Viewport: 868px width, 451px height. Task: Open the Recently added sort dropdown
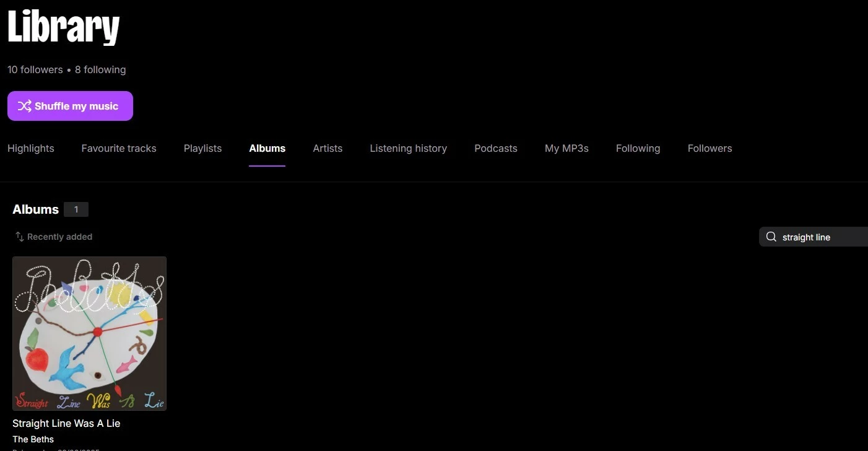(54, 237)
